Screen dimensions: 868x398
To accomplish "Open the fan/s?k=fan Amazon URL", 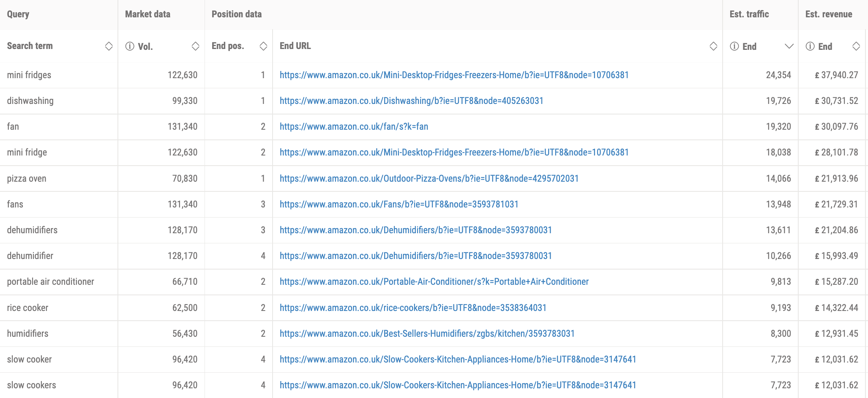I will (x=354, y=127).
